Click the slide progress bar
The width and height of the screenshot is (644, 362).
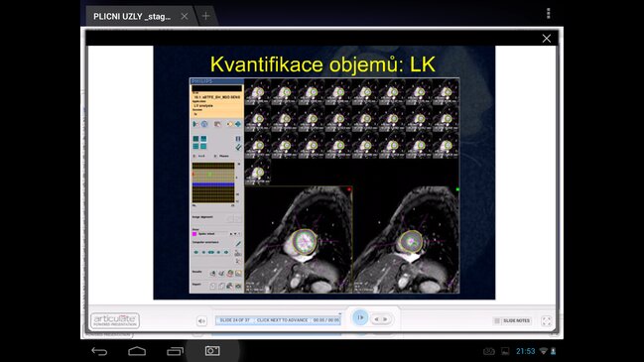pos(278,320)
